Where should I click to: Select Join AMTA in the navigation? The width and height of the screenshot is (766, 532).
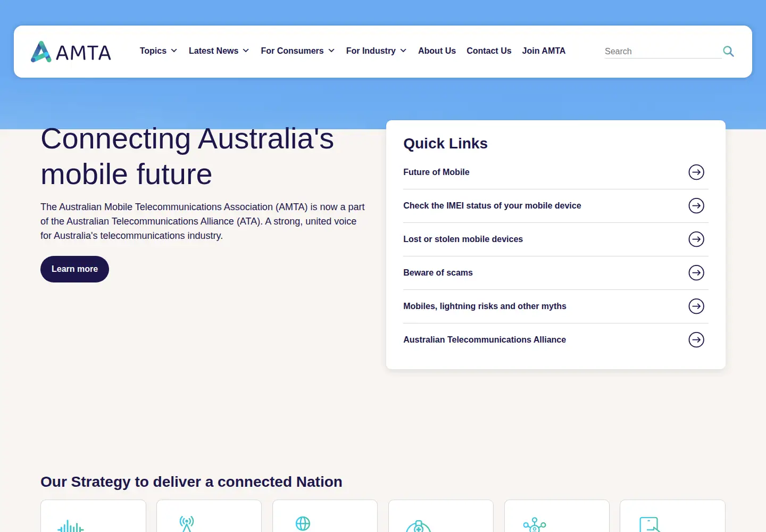pyautogui.click(x=544, y=51)
